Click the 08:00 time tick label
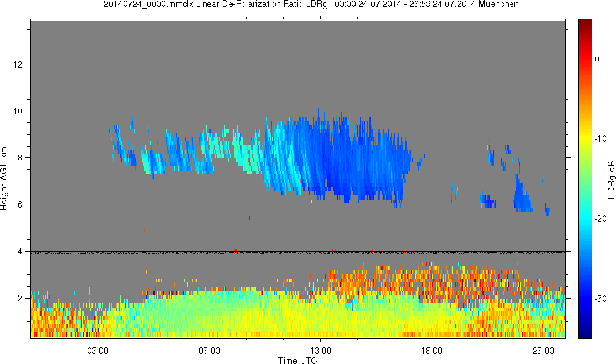 coord(209,351)
